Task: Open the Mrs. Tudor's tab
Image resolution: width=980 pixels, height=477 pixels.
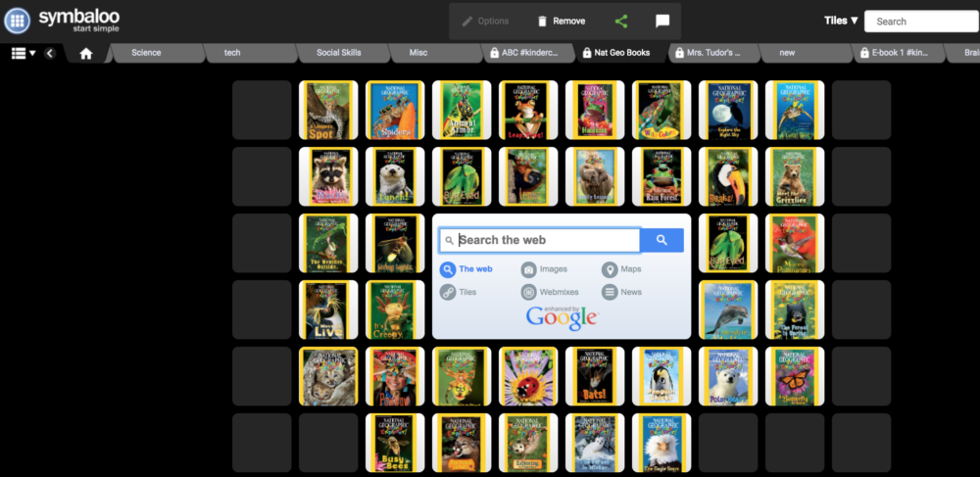Action: pyautogui.click(x=711, y=53)
